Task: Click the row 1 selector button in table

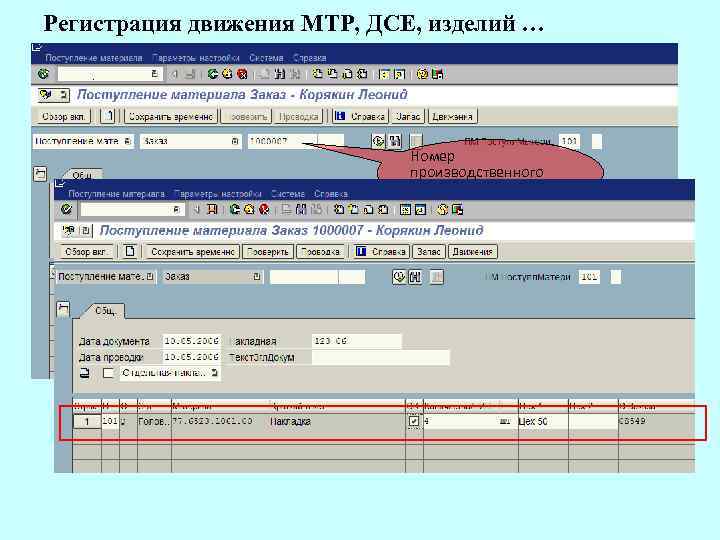Action: pyautogui.click(x=87, y=422)
